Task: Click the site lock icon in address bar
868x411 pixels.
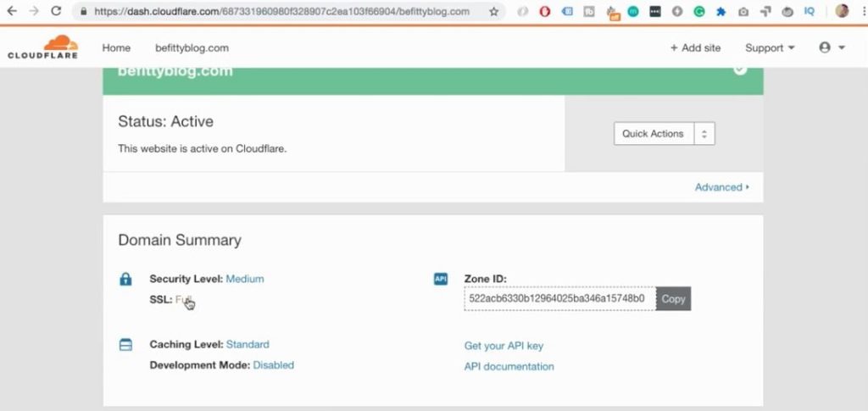Action: pos(84,12)
